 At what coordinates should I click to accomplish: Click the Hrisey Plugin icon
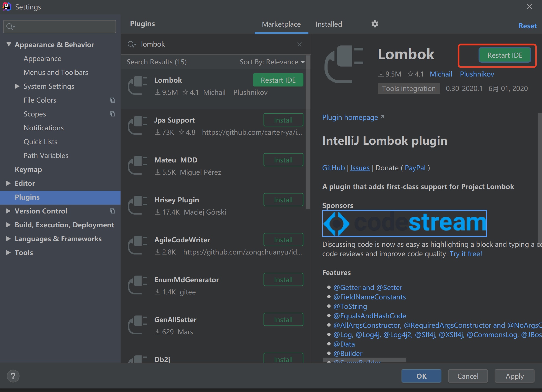(x=137, y=206)
